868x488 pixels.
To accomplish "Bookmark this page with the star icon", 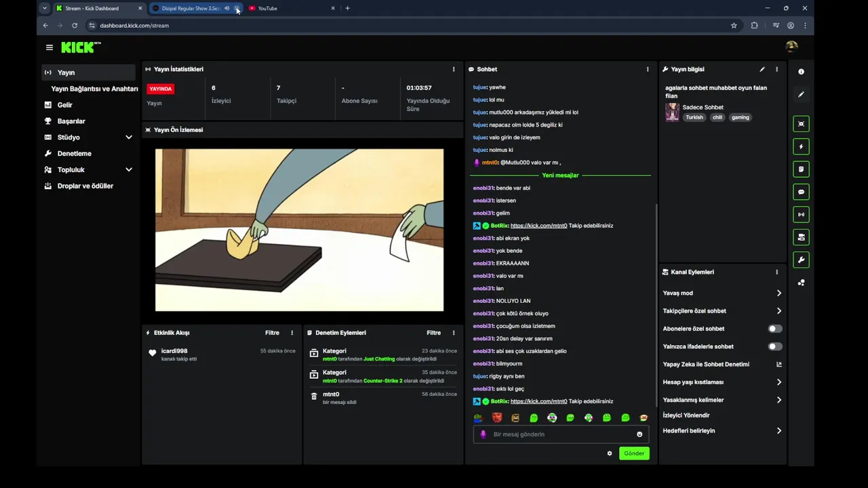I will [734, 26].
